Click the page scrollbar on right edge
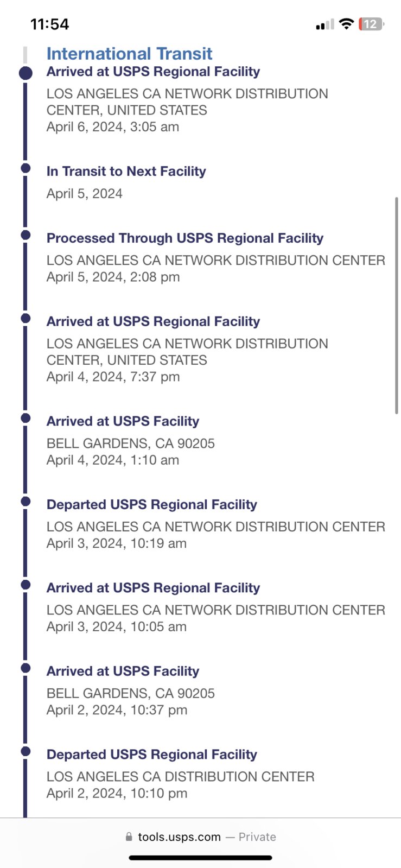The image size is (401, 868). pos(397,306)
